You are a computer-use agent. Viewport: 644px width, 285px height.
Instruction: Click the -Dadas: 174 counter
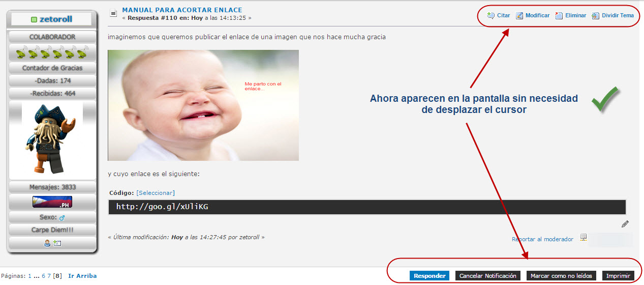(x=52, y=81)
